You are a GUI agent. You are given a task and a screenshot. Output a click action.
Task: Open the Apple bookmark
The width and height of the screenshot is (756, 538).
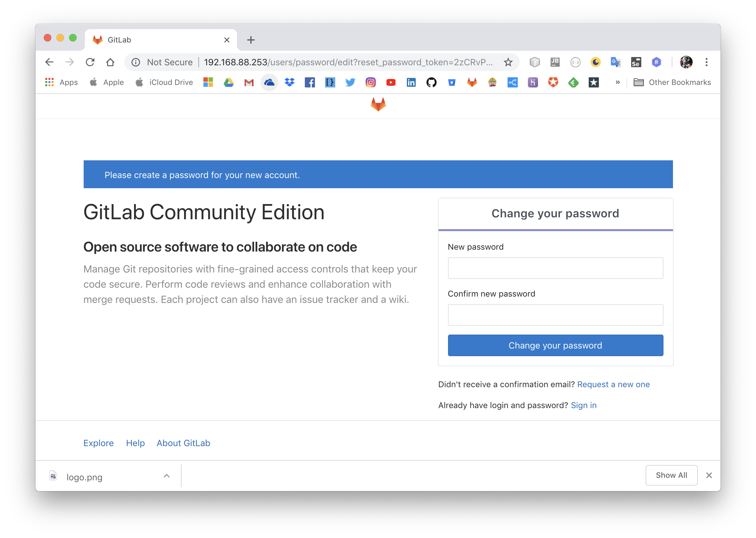coord(107,82)
